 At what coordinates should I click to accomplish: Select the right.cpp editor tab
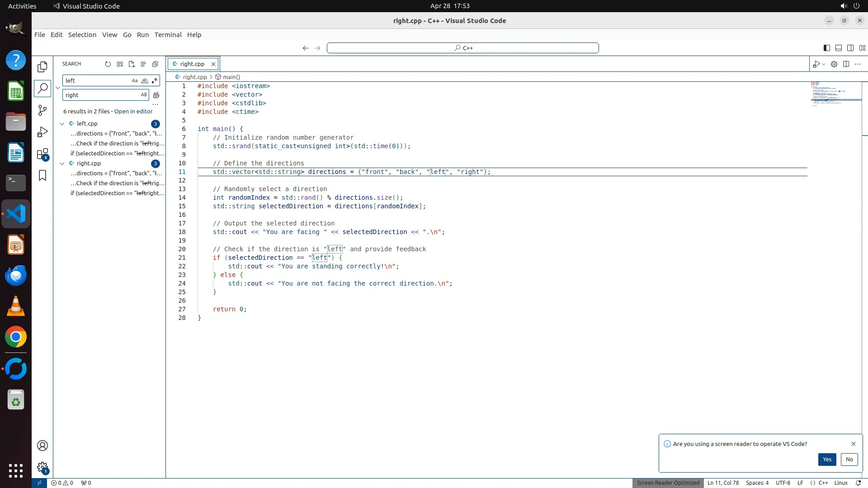192,64
